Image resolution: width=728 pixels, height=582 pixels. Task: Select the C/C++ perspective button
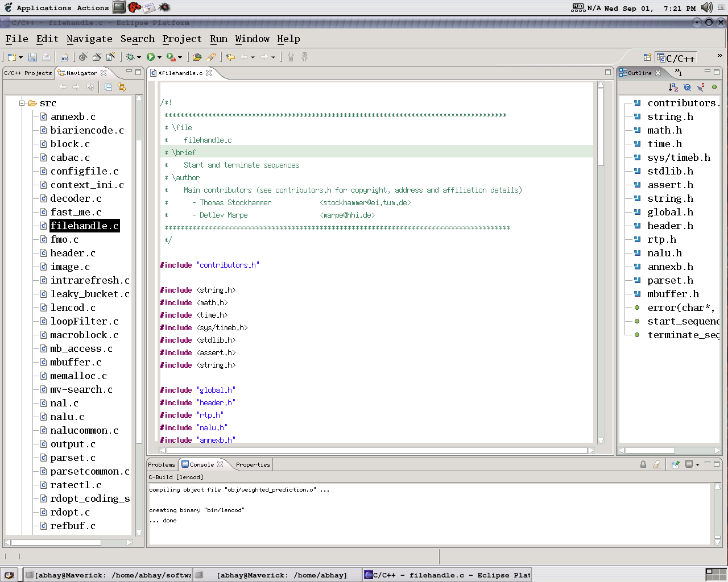(676, 58)
